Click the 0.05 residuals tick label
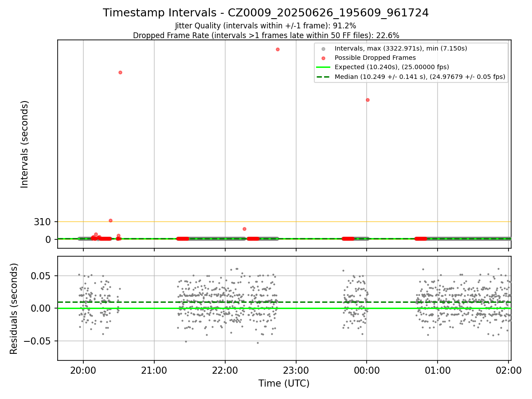 [x=42, y=276]
